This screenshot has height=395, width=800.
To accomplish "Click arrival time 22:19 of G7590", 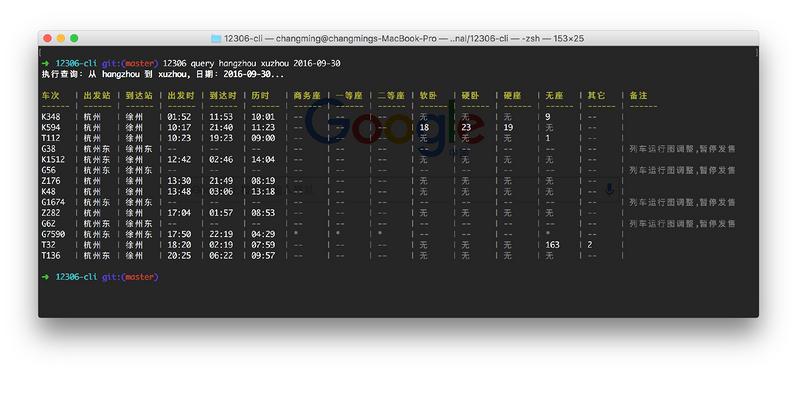I will [221, 234].
